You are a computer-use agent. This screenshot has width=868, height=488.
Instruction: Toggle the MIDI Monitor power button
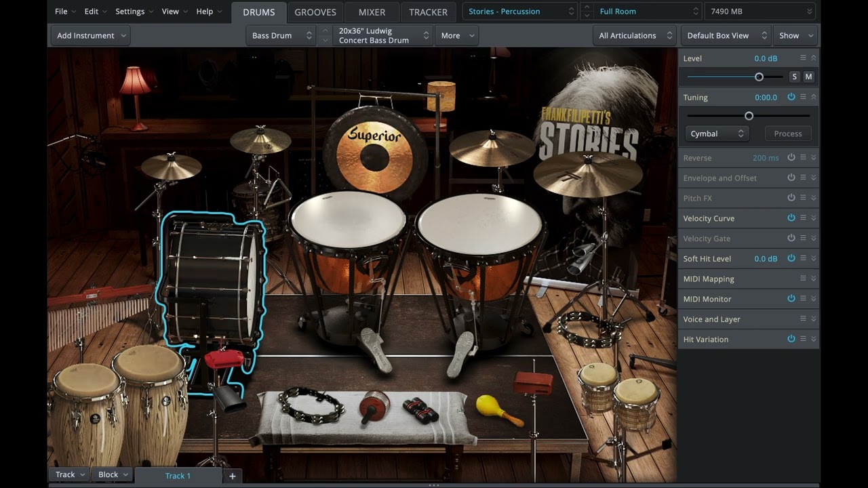(x=791, y=298)
